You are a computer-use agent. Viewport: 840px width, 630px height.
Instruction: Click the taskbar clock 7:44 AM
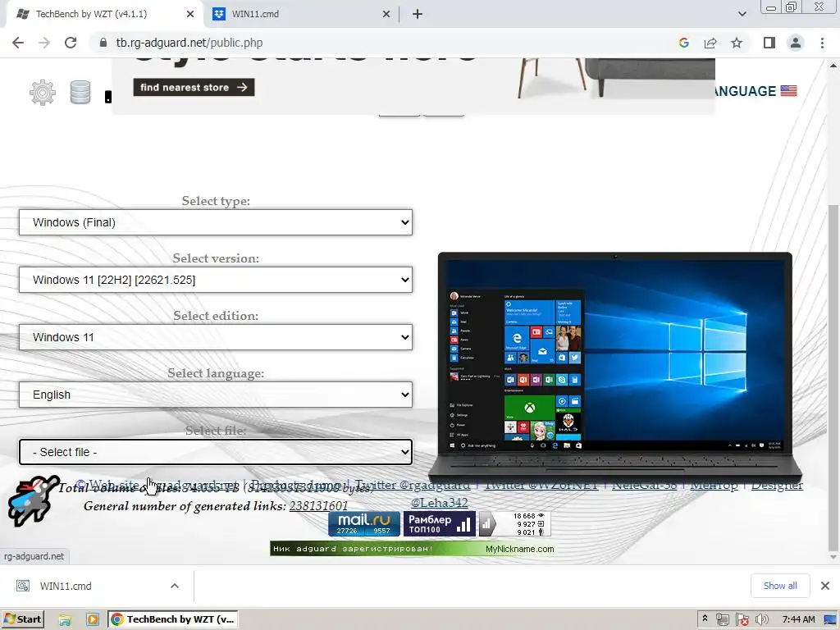tap(798, 619)
